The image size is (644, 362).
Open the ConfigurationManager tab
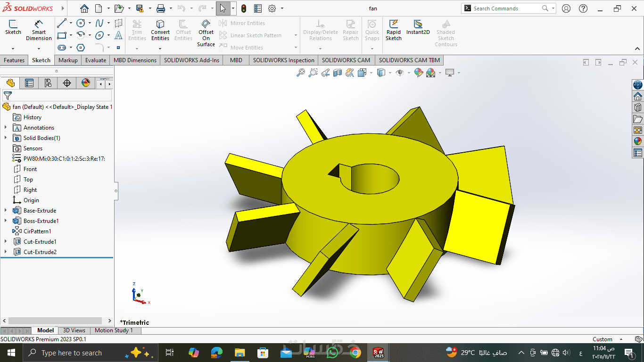tap(48, 83)
